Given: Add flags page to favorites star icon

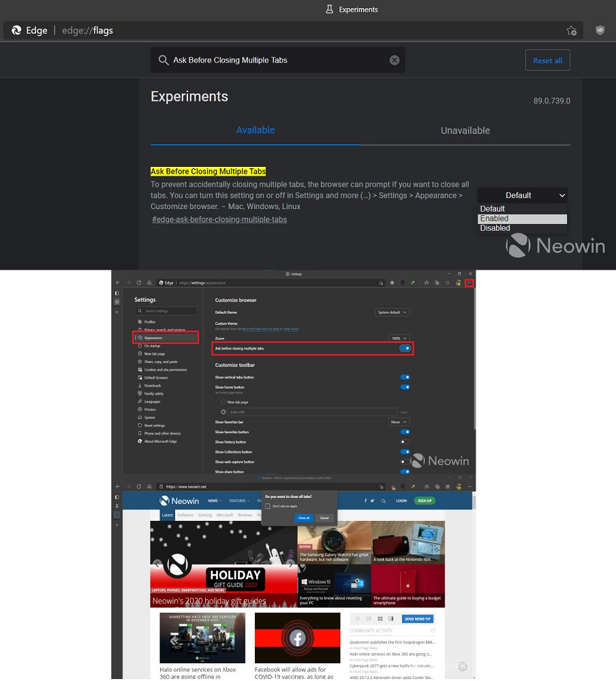Looking at the screenshot, I should coord(571,31).
